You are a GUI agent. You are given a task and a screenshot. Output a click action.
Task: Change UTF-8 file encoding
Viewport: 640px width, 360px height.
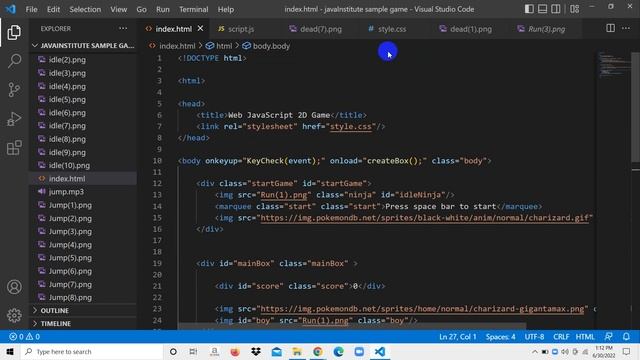tap(534, 337)
